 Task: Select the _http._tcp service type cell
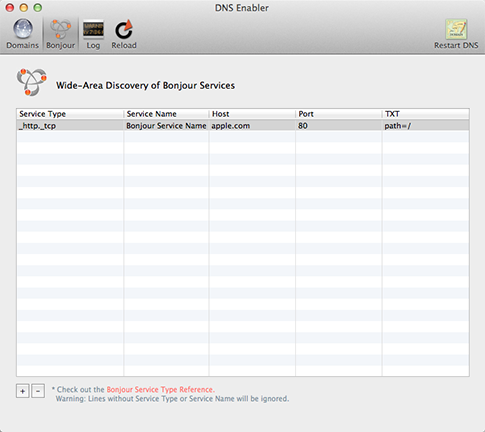(x=70, y=126)
